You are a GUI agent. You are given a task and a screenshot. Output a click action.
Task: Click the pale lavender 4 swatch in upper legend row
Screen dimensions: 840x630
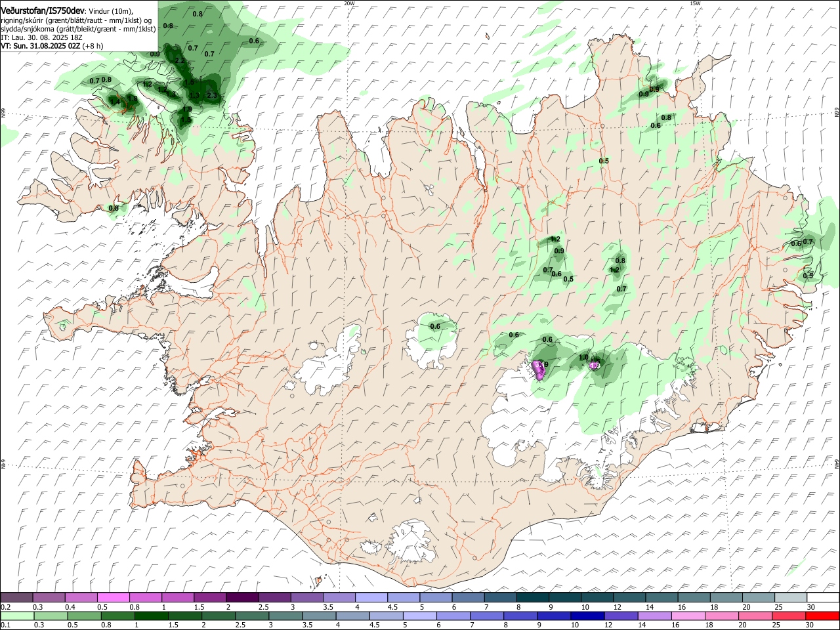tap(371, 598)
